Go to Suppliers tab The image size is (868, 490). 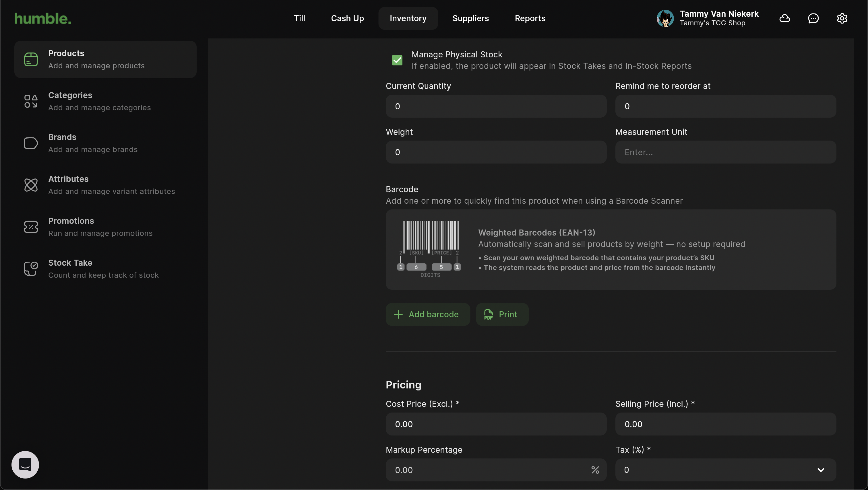(470, 18)
